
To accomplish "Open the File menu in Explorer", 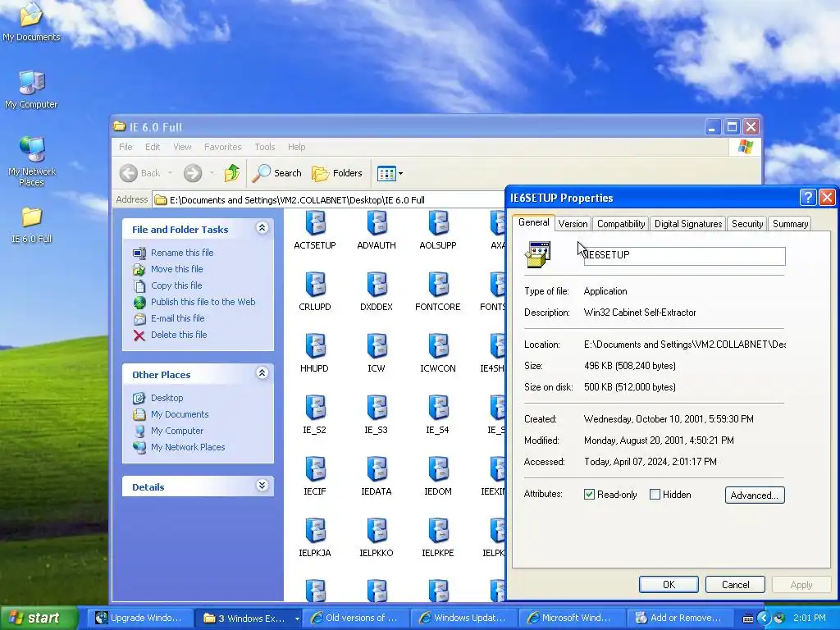I will (126, 147).
